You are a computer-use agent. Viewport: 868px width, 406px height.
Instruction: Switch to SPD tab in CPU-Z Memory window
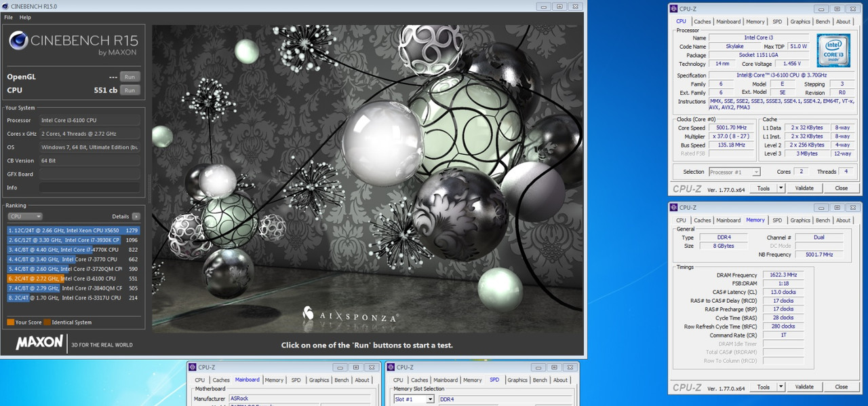point(777,220)
